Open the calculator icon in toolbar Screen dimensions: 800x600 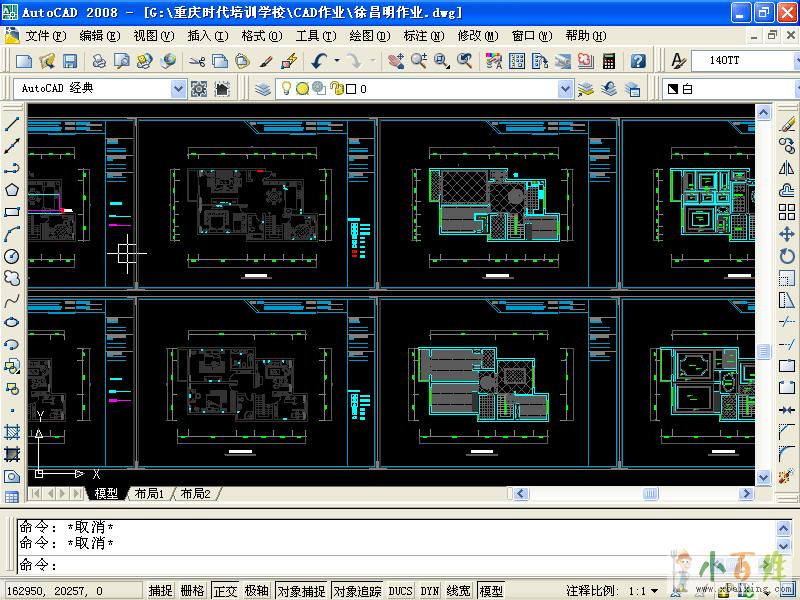[x=609, y=61]
